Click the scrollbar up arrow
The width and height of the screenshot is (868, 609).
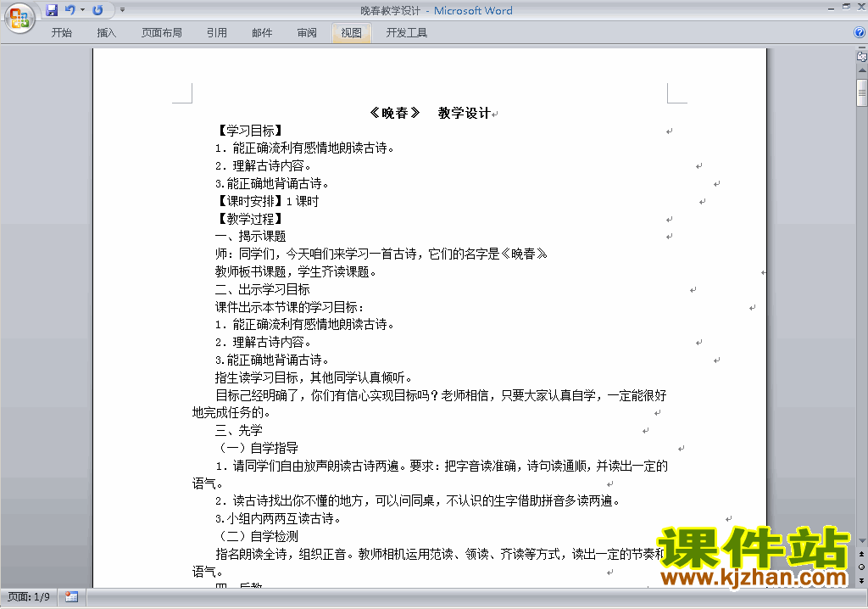(x=862, y=70)
